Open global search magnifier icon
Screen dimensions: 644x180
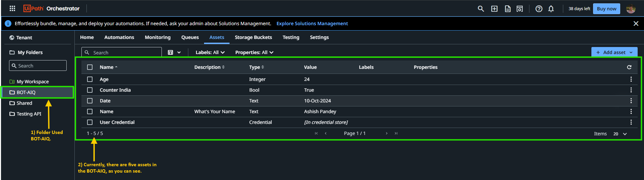pos(481,9)
